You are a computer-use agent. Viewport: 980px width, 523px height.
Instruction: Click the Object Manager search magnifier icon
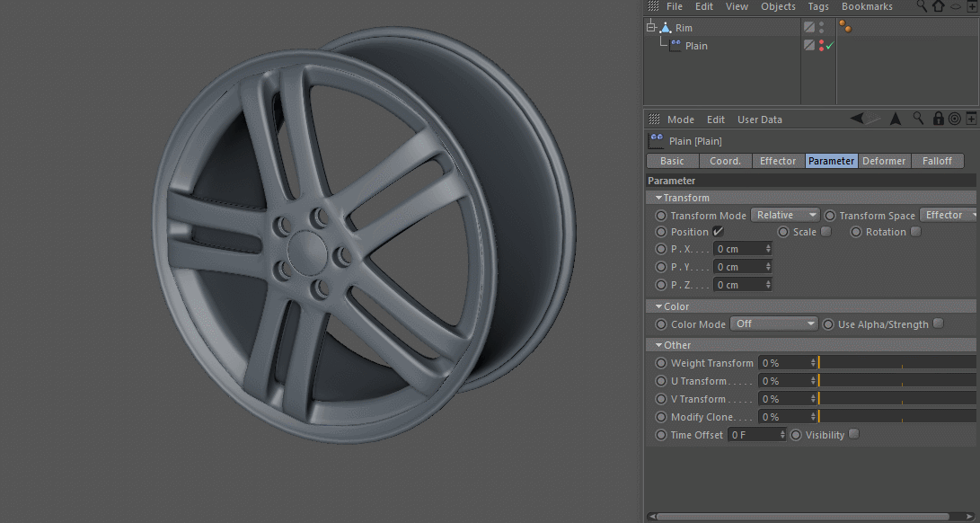point(922,6)
